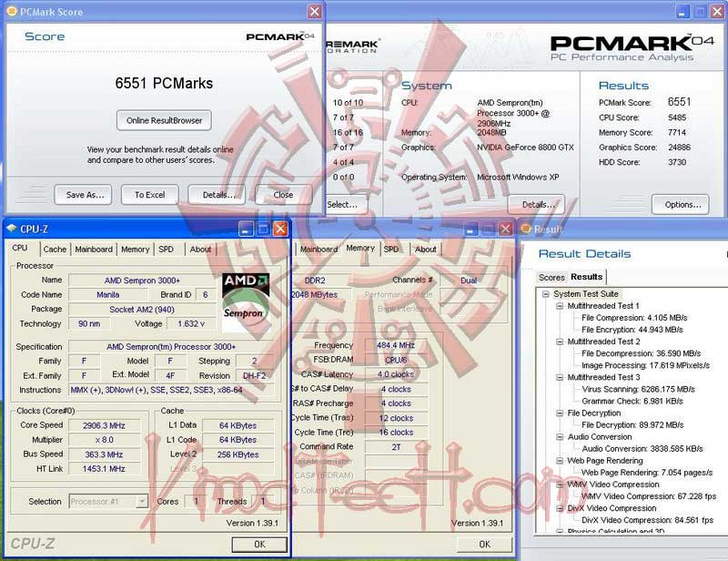Select About tab in second CPU-Z window

(425, 250)
